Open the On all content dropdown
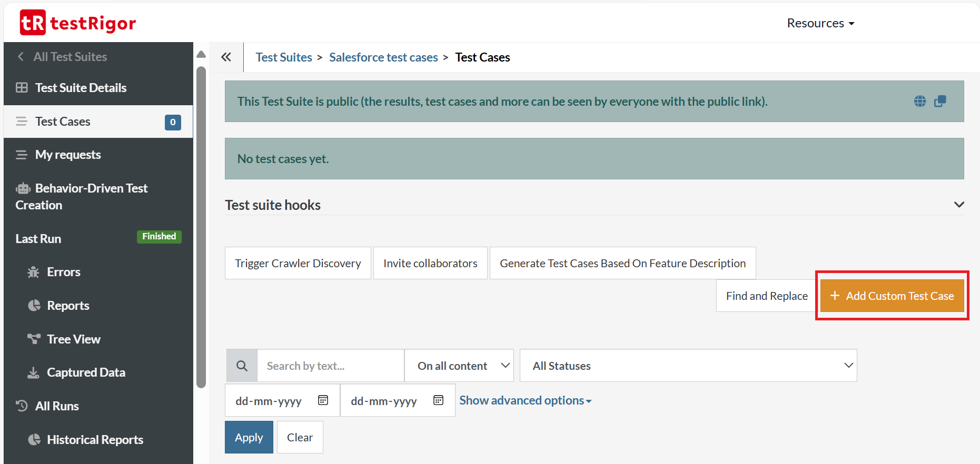980x464 pixels. 459,366
